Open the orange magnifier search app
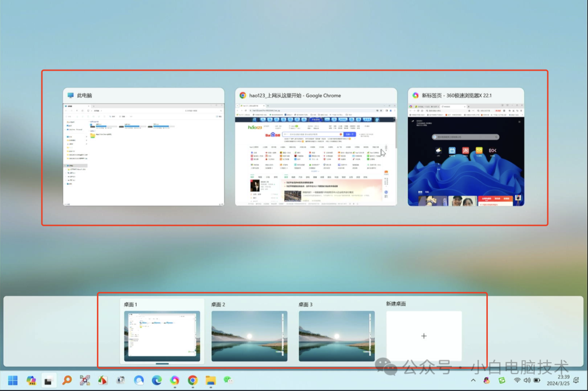Screen dimensions: 588x391 pyautogui.click(x=67, y=381)
